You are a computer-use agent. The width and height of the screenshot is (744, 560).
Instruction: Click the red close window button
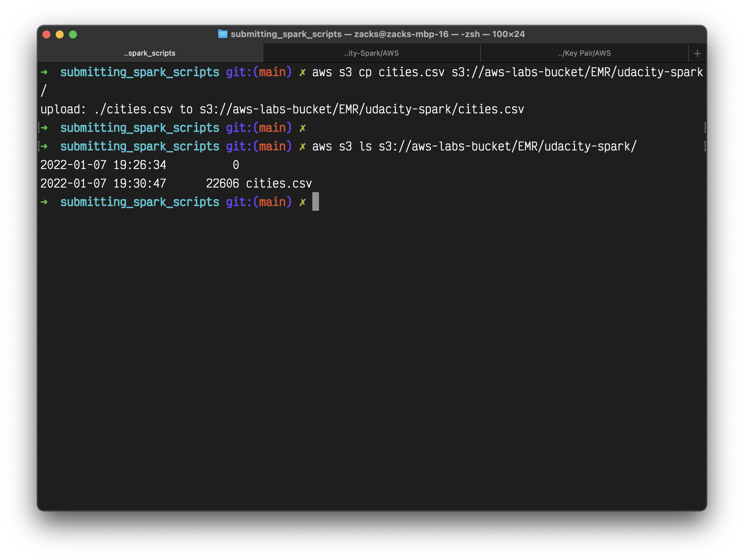pyautogui.click(x=46, y=34)
